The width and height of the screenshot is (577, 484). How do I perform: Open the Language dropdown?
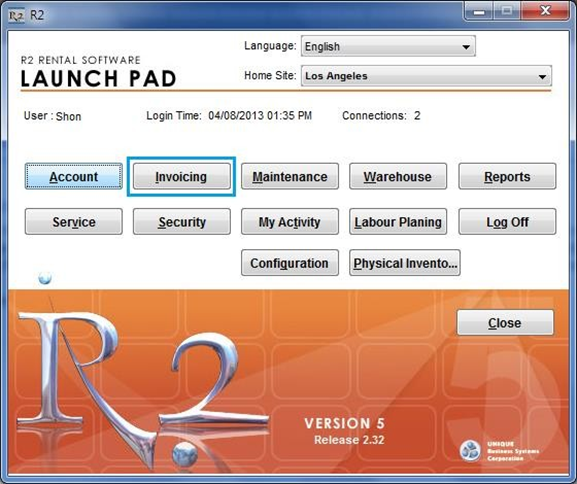coord(388,46)
